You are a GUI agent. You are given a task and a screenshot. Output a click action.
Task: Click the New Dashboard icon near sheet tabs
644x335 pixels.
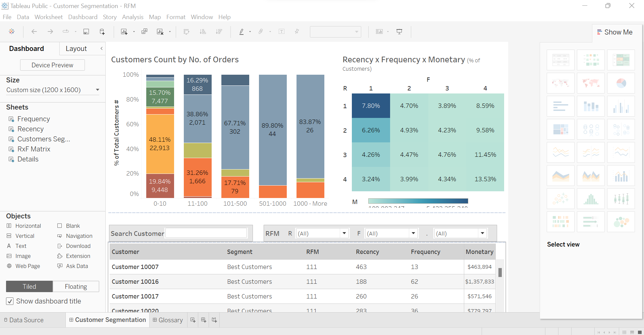[x=203, y=320]
